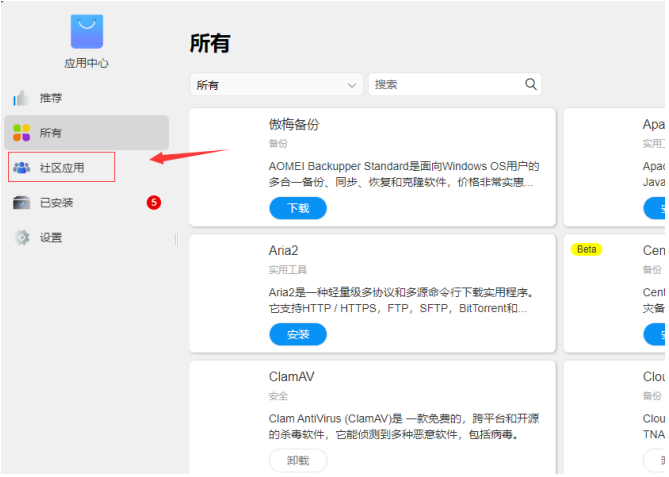The width and height of the screenshot is (669, 477).
Task: Click the ClamAV app title
Action: [291, 377]
